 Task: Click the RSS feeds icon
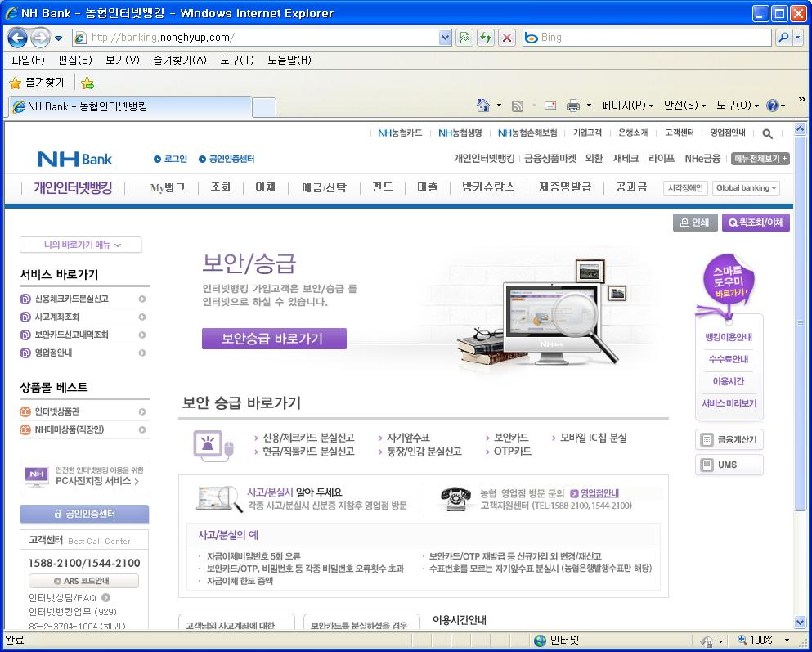point(518,106)
